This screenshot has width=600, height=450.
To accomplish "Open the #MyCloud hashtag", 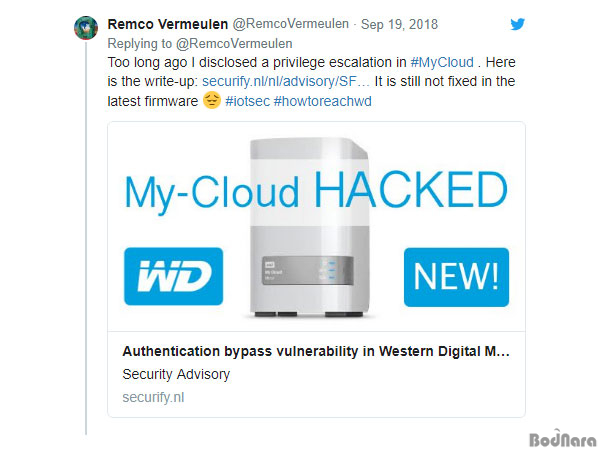I will click(x=442, y=62).
